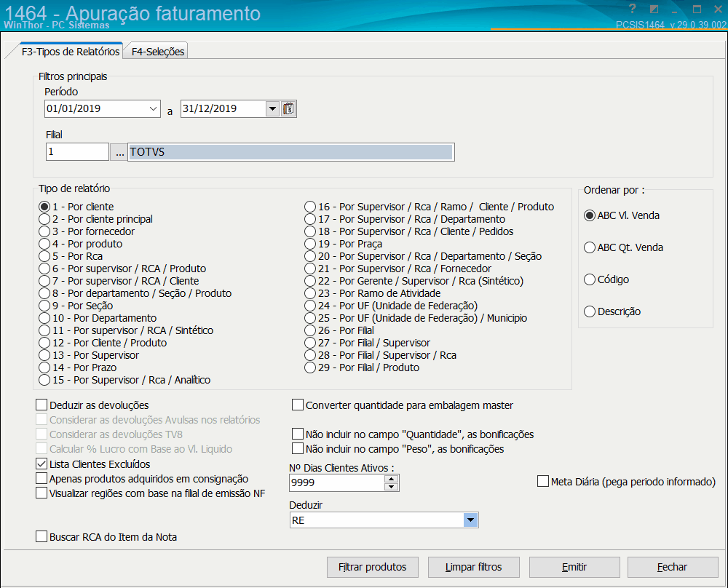Image resolution: width=728 pixels, height=588 pixels.
Task: Click the title bar icon beside the help question mark
Action: [x=654, y=9]
